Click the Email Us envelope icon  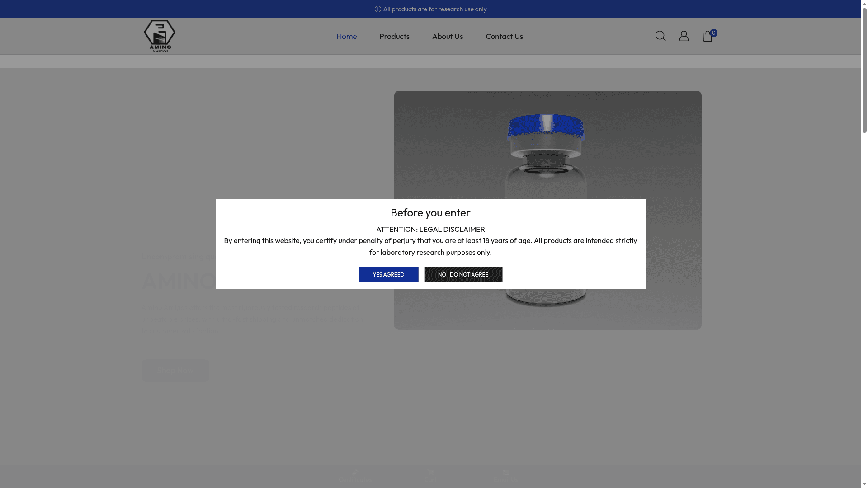point(505,473)
